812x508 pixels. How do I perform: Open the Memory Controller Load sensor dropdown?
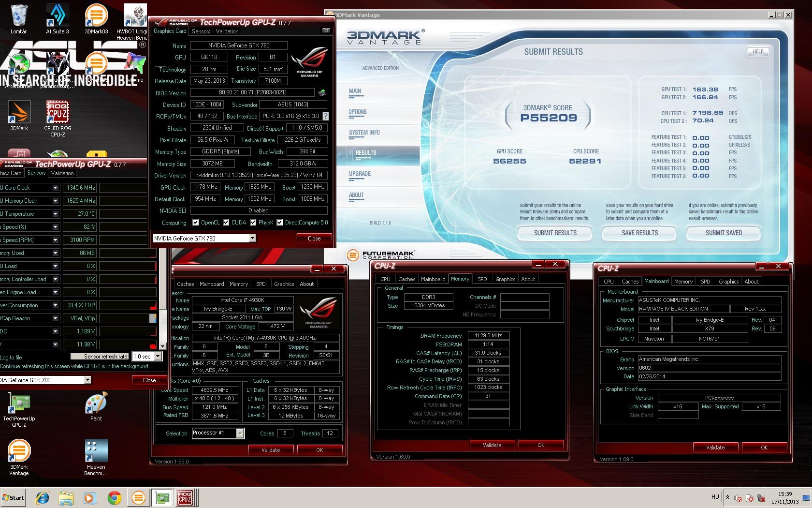[x=55, y=279]
